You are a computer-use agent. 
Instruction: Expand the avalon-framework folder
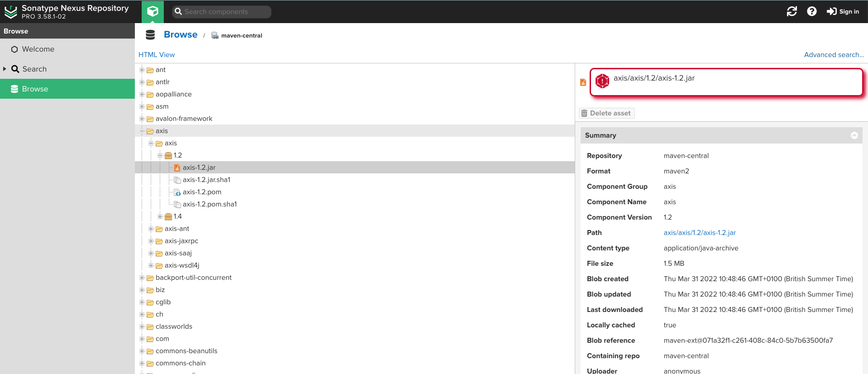coord(142,119)
